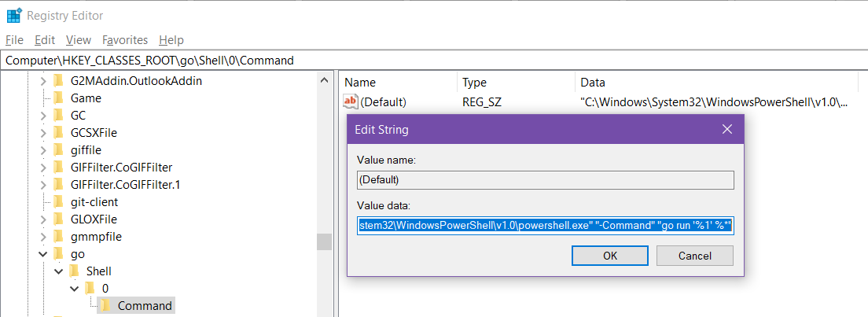
Task: Click the tree scrollbar up arrow
Action: [324, 81]
